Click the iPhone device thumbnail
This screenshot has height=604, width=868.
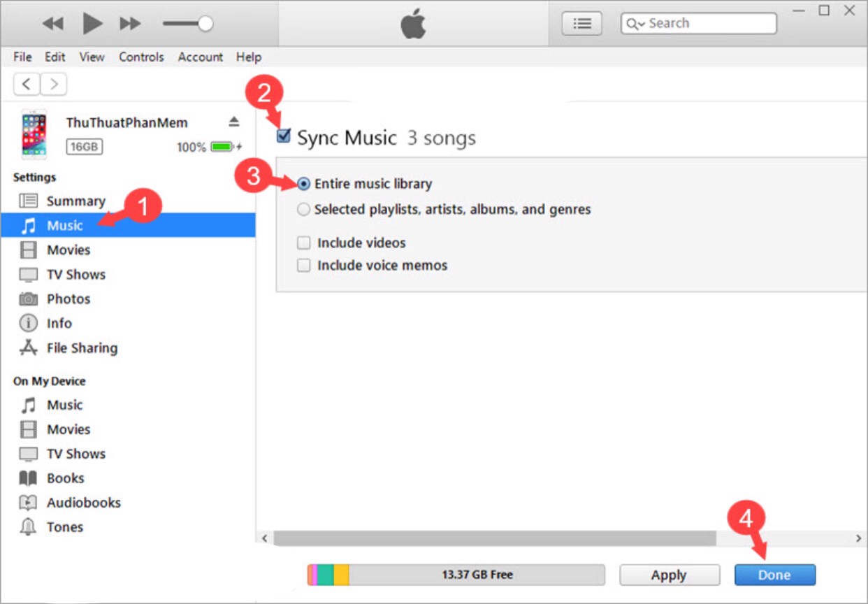click(34, 134)
